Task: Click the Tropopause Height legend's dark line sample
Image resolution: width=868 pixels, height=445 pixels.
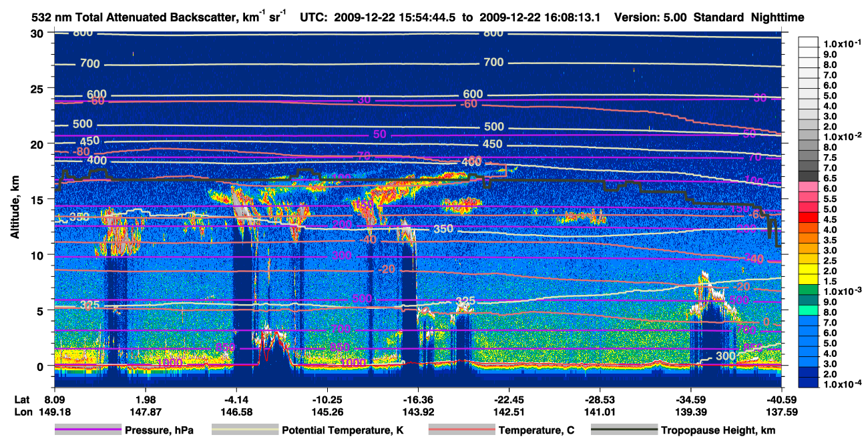Action: (624, 430)
